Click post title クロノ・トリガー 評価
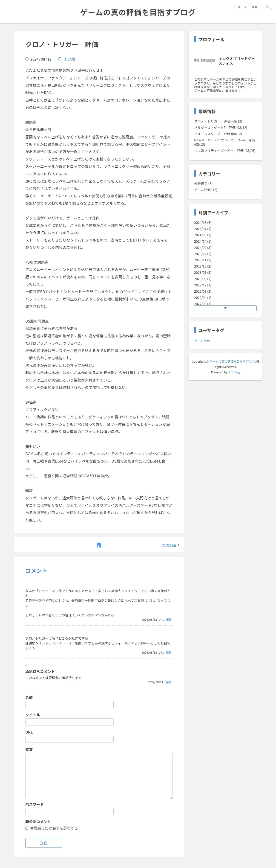The image size is (276, 868). (x=62, y=44)
